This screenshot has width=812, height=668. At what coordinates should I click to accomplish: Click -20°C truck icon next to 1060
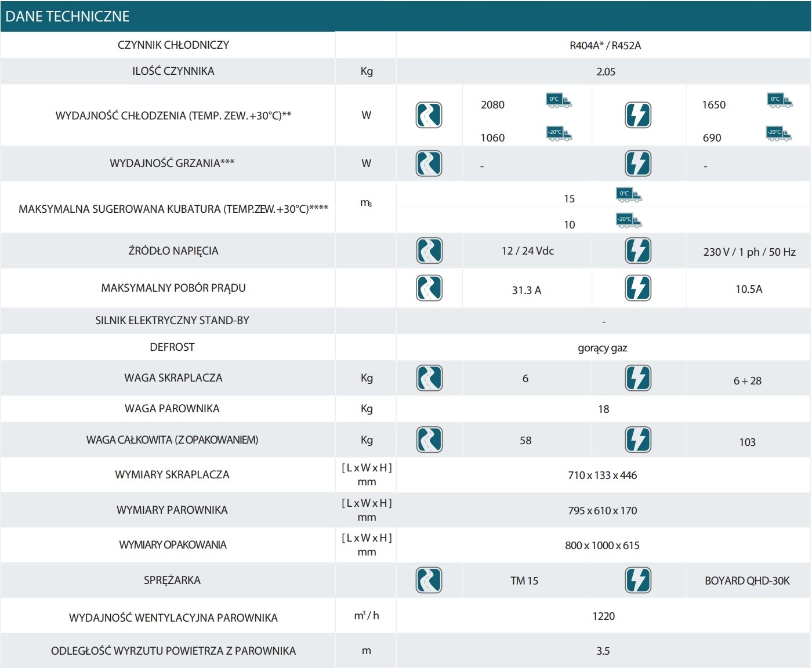click(559, 133)
